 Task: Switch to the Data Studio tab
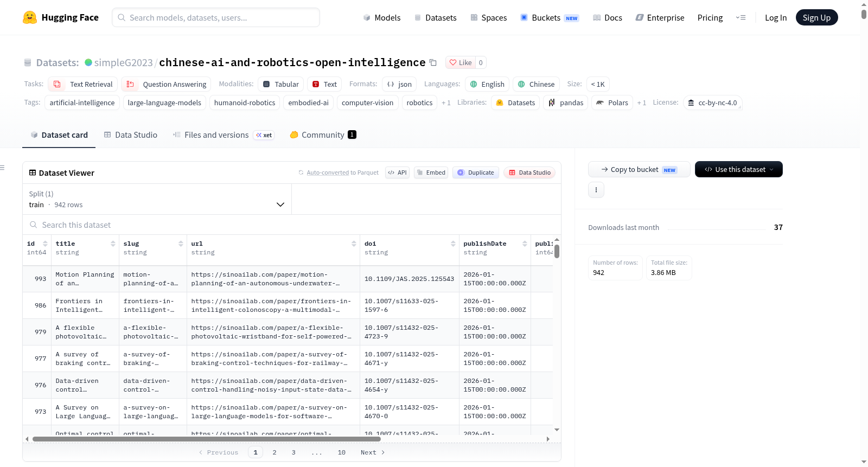pos(130,135)
